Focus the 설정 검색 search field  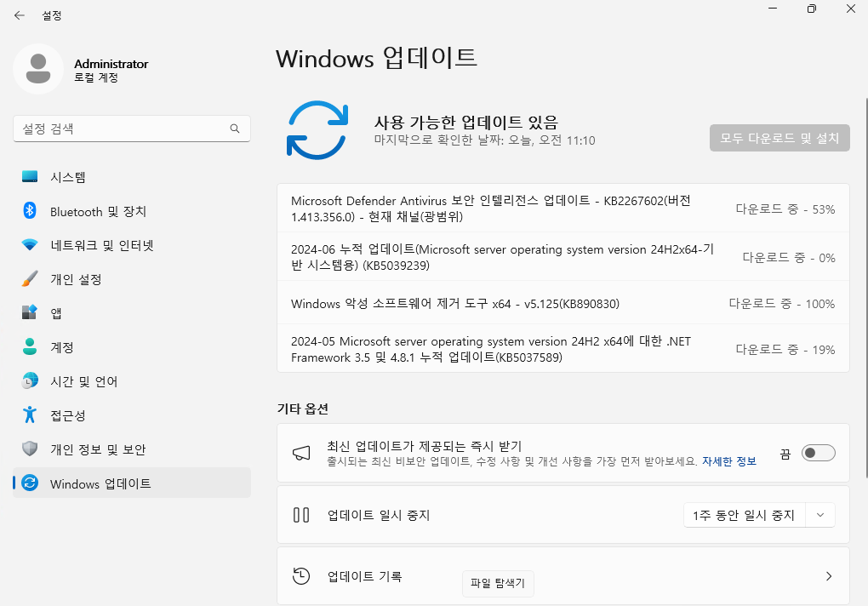pyautogui.click(x=132, y=129)
